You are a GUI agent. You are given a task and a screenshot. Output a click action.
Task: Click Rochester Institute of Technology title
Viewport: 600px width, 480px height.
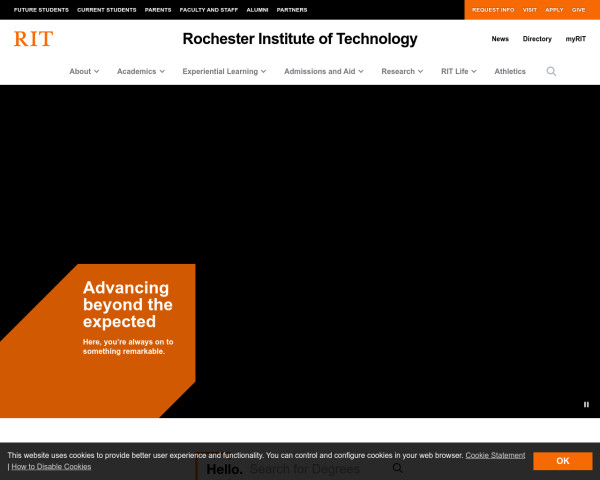click(300, 39)
